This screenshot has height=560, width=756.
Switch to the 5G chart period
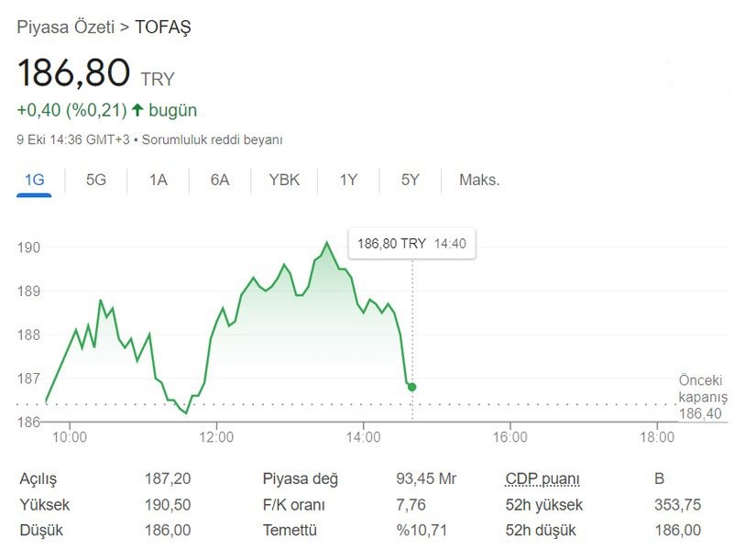[94, 180]
